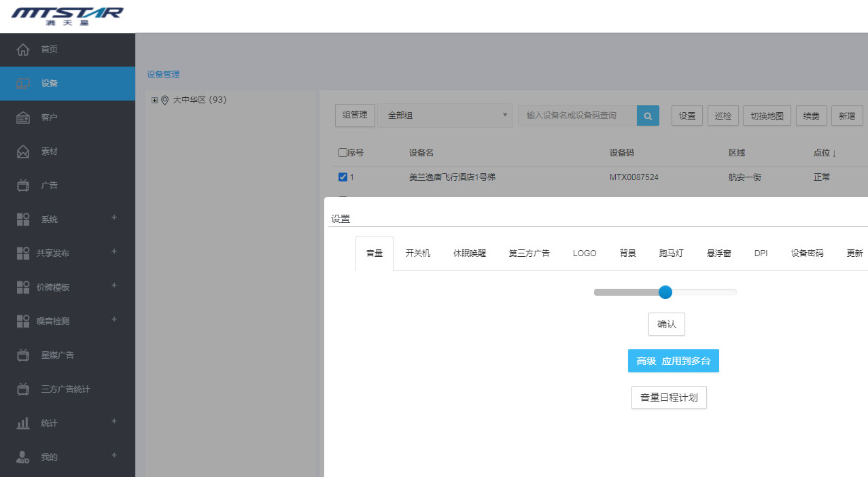Open the 音量日程计划 schedule
The image size is (868, 477).
tap(669, 397)
